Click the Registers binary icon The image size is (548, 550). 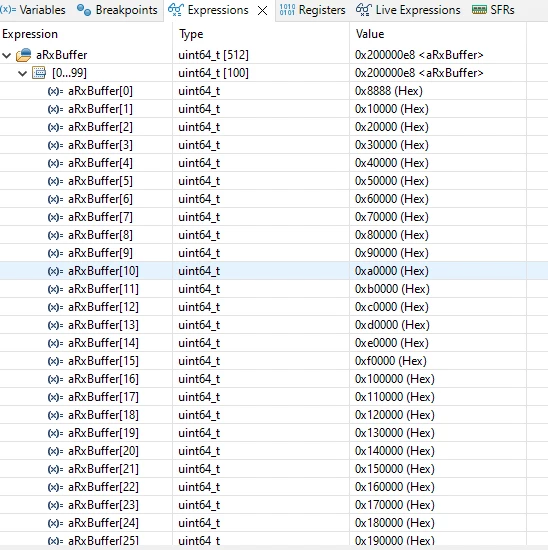[x=287, y=10]
